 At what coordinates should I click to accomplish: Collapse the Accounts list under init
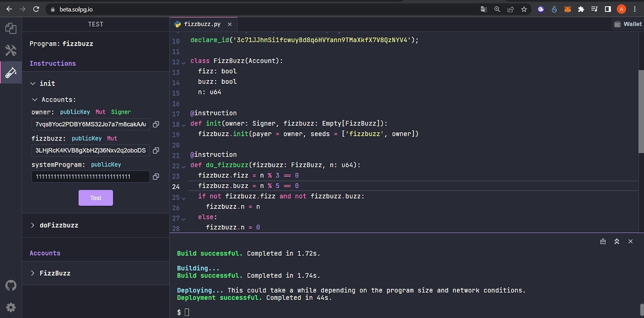[35, 100]
